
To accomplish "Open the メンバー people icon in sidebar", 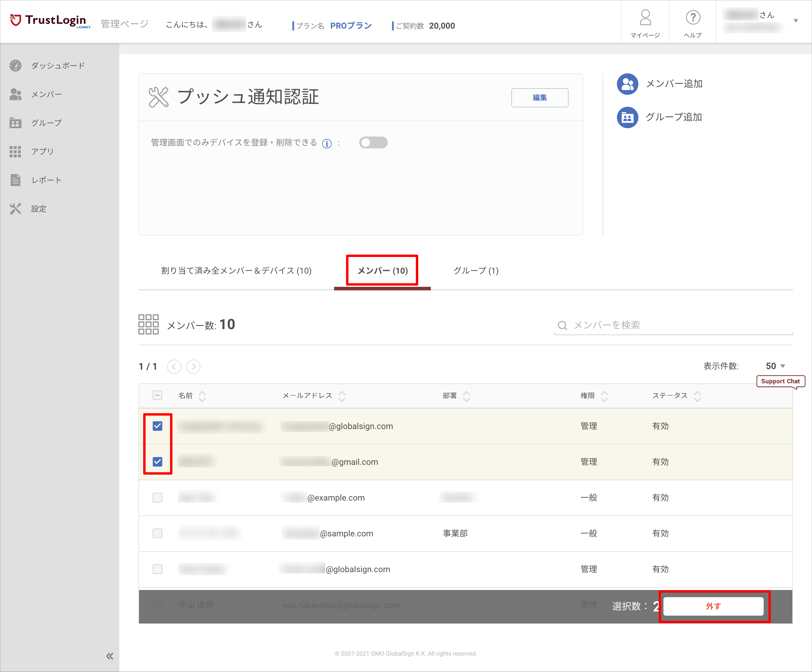I will pyautogui.click(x=16, y=94).
